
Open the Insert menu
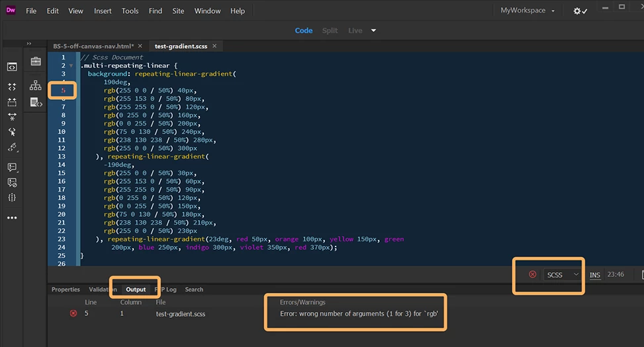(103, 11)
